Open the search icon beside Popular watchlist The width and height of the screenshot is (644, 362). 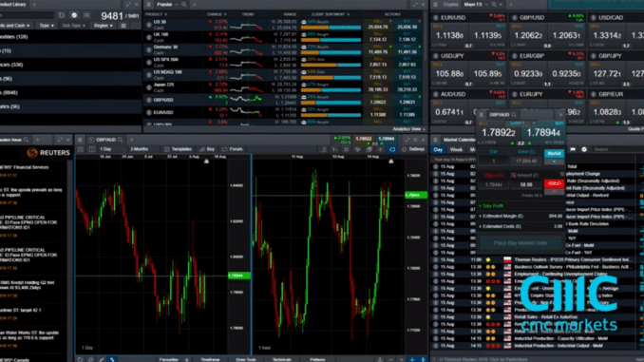[184, 5]
